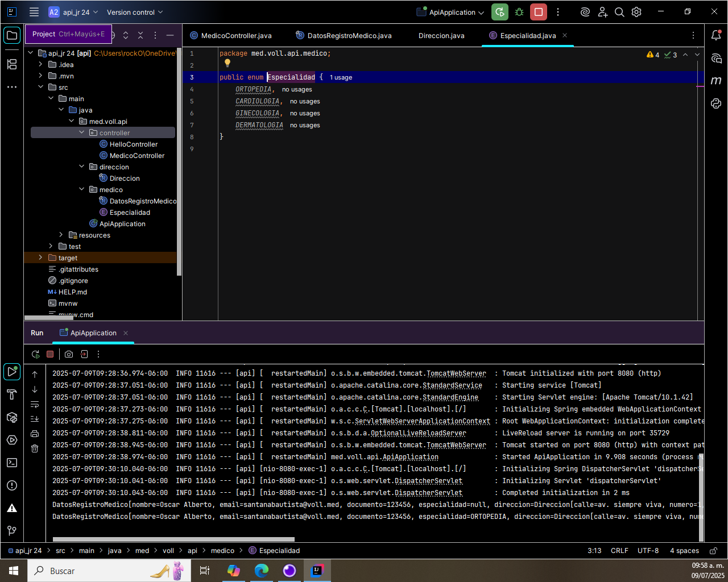728x582 pixels.
Task: Click the 3:13 cursor position indicator
Action: pos(594,551)
